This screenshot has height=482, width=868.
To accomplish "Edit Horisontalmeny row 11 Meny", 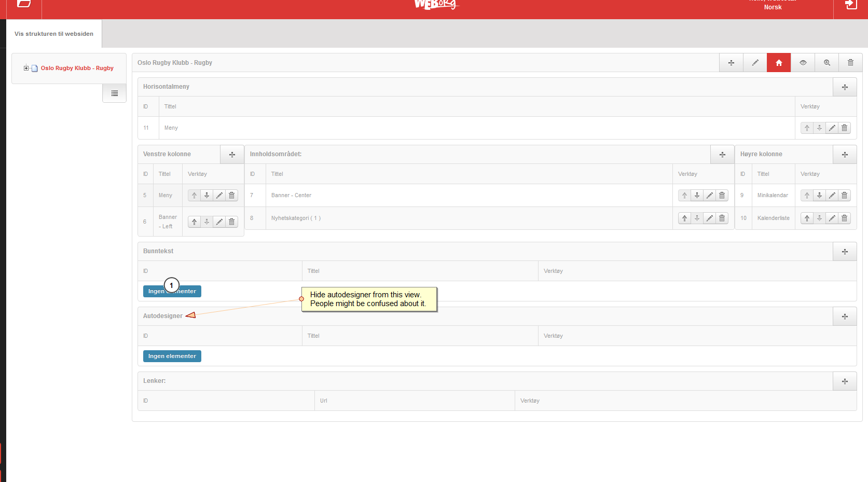I will tap(832, 128).
